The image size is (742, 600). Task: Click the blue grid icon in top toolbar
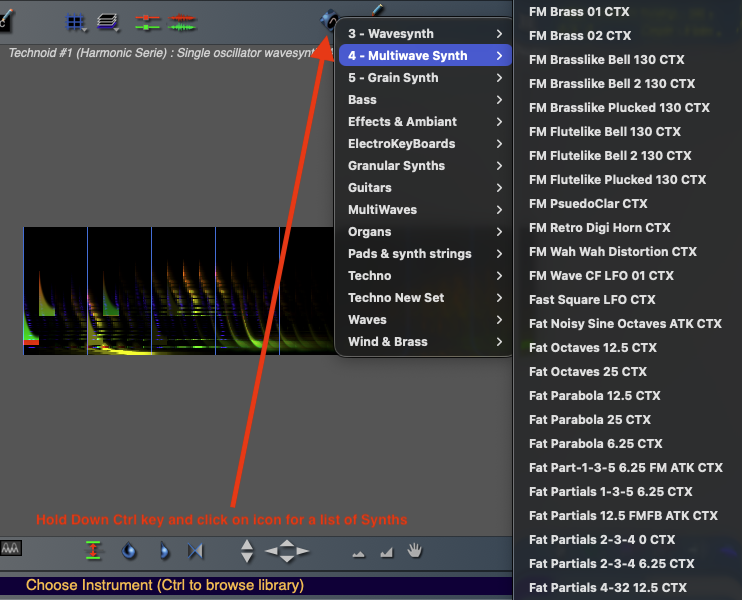tap(75, 22)
